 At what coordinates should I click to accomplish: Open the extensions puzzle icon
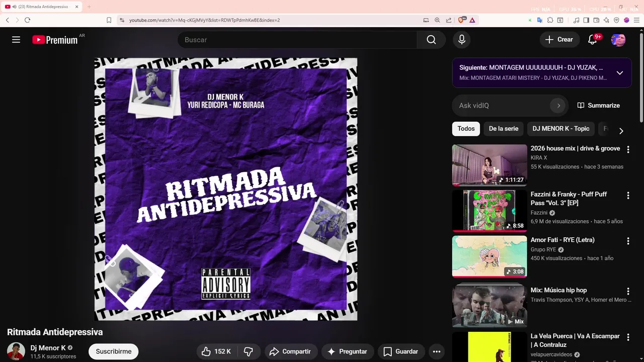(x=550, y=20)
